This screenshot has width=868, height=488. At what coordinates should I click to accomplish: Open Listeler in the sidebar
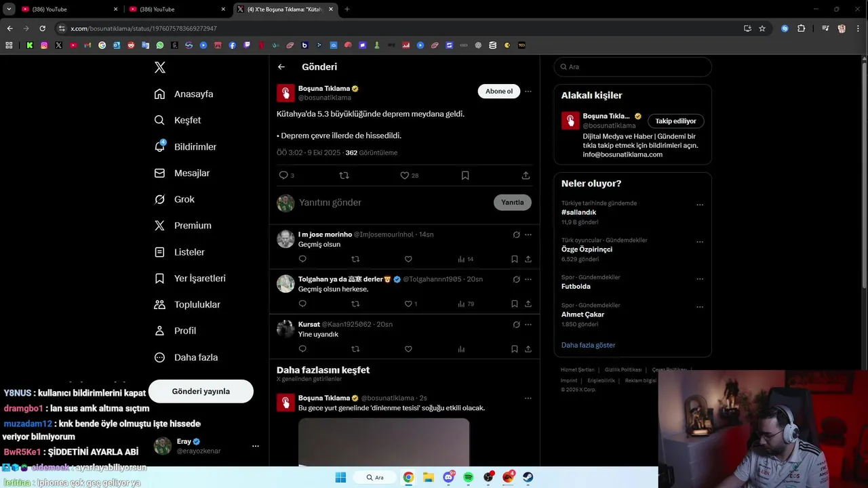[179, 252]
